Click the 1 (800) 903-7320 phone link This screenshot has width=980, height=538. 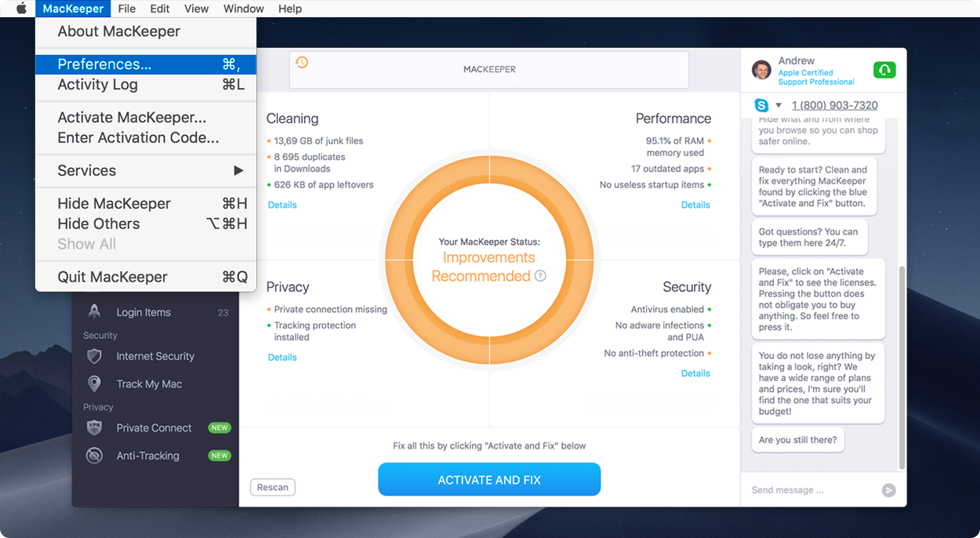[835, 105]
